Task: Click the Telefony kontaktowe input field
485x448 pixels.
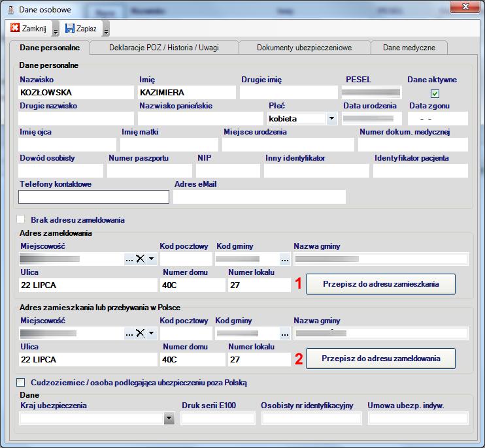Action: (93, 197)
